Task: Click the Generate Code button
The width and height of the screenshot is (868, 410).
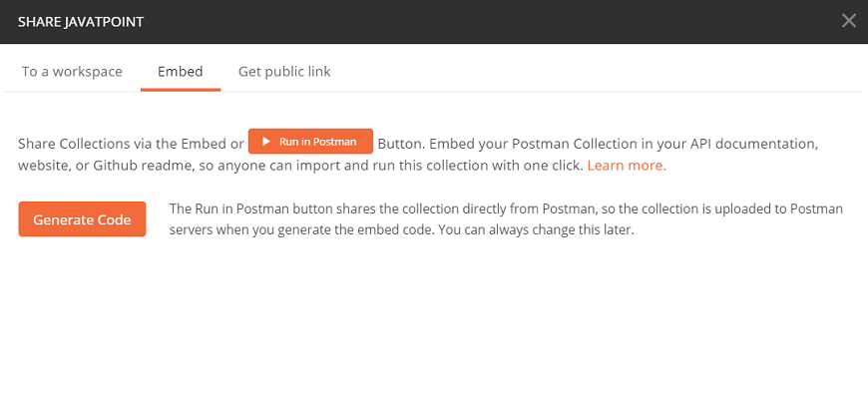Action: pos(82,219)
